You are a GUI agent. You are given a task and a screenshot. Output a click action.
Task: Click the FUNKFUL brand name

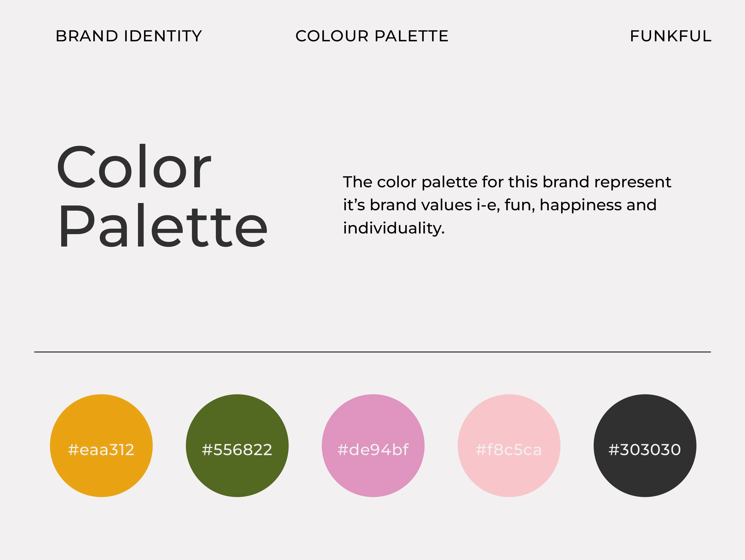671,36
